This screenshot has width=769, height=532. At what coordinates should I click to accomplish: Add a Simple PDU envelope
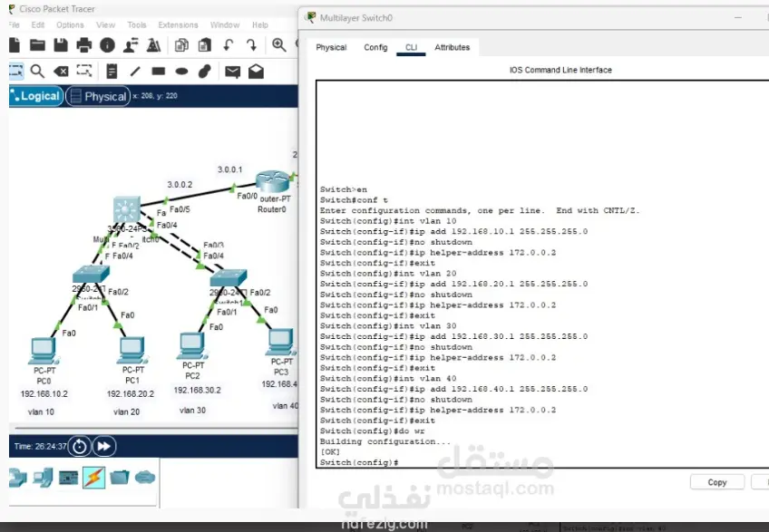(232, 72)
